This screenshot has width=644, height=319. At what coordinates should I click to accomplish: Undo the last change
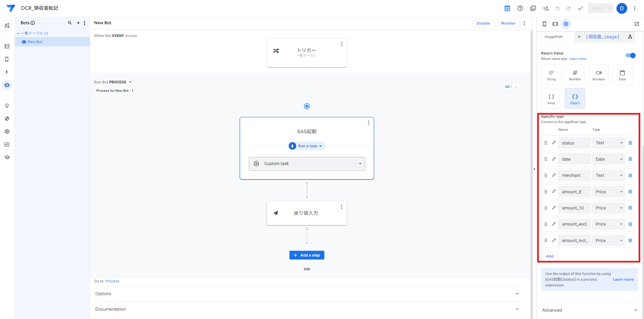(558, 8)
